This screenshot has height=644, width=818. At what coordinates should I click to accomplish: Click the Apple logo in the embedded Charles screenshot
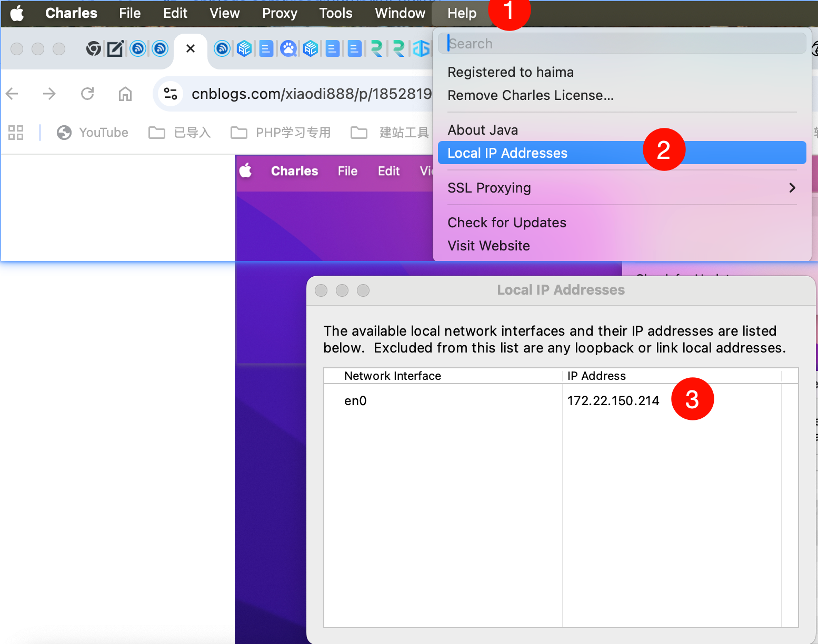[x=245, y=171]
